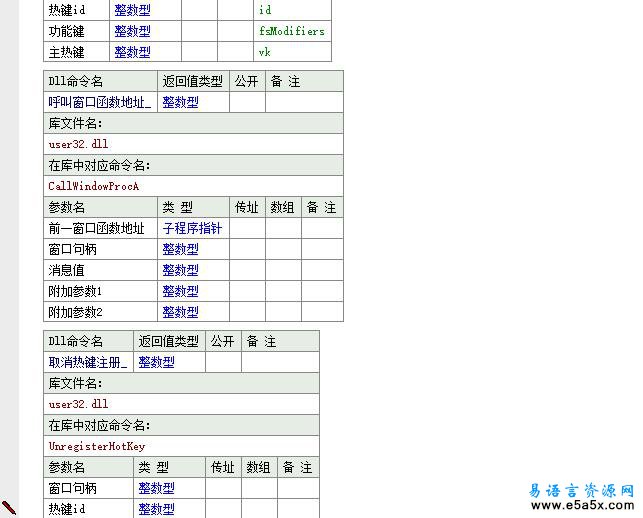The image size is (643, 518).
Task: Select the 热键id name cell in the top table
Action: click(x=76, y=10)
